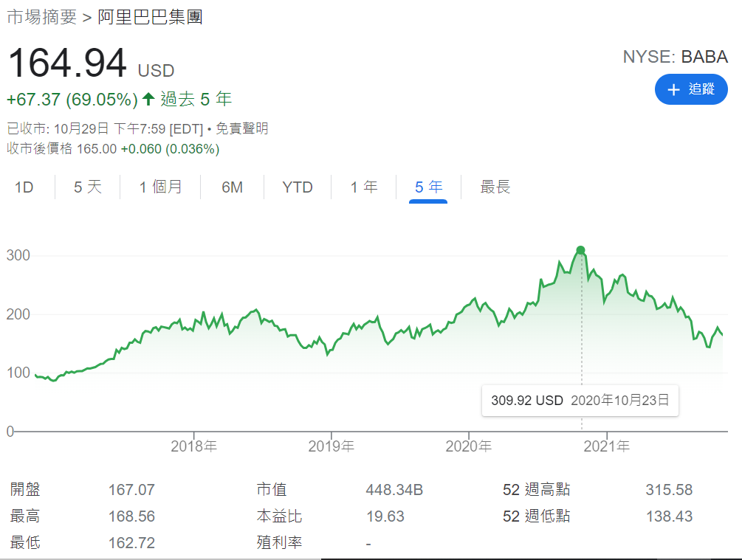Click the 最低 value 162.72
Screen dimensions: 742x560
[x=131, y=543]
